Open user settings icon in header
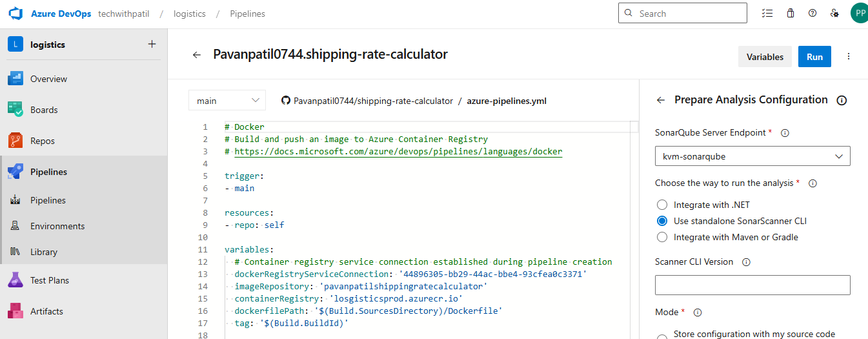The width and height of the screenshot is (868, 339). 834,14
